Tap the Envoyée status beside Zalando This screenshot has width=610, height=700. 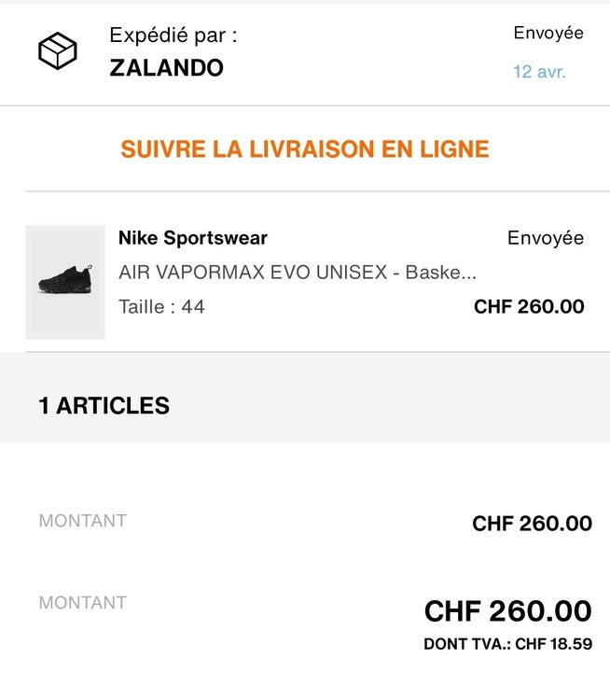[548, 34]
